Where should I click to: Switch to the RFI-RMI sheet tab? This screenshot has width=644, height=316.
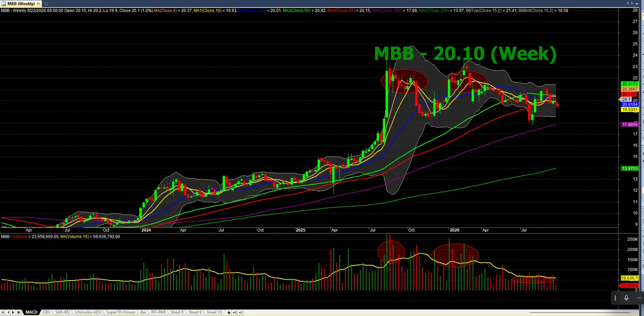(159, 312)
